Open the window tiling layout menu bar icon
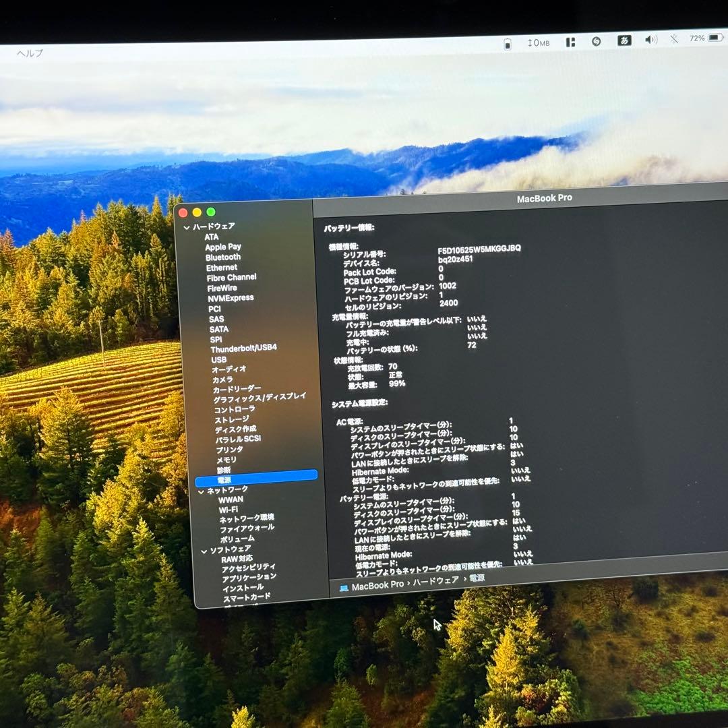The height and width of the screenshot is (728, 728). tap(570, 42)
